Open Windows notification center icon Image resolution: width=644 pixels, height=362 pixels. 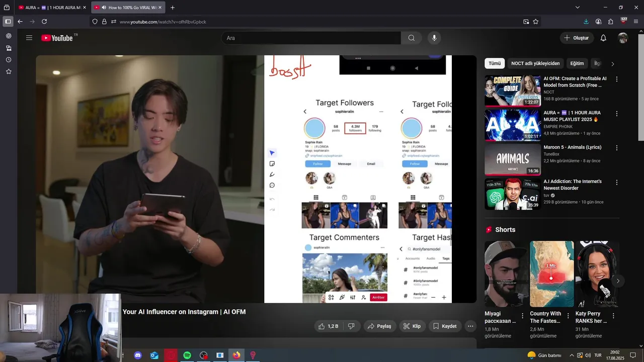pos(633,355)
